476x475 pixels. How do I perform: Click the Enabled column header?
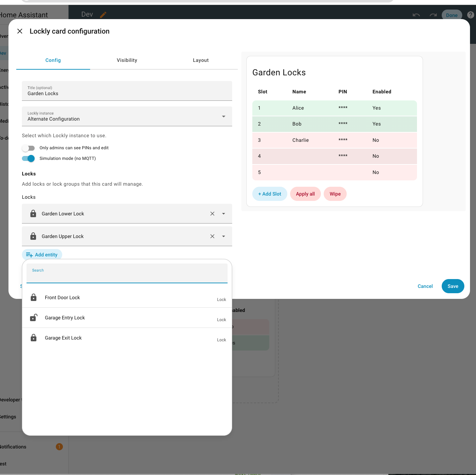click(382, 92)
